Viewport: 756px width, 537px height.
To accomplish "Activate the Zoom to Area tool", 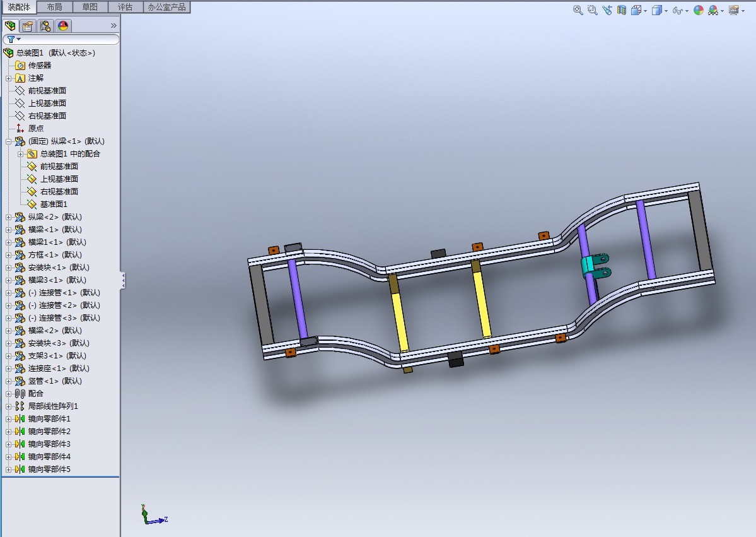I will (592, 10).
